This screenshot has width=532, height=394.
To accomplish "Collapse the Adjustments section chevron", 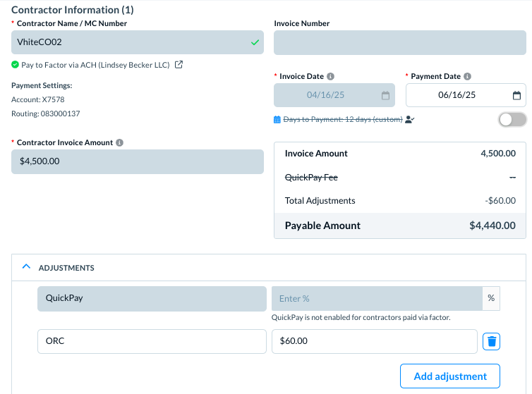I will pyautogui.click(x=27, y=268).
